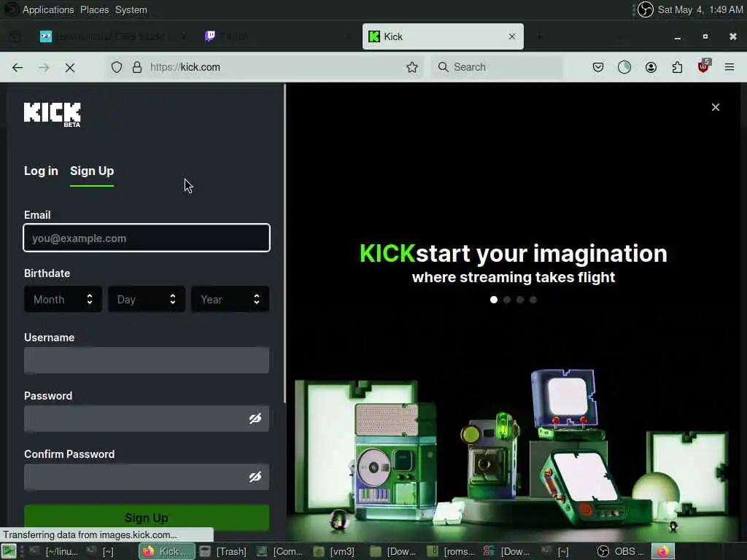Click the browser Search box
The width and height of the screenshot is (747, 560).
[497, 67]
